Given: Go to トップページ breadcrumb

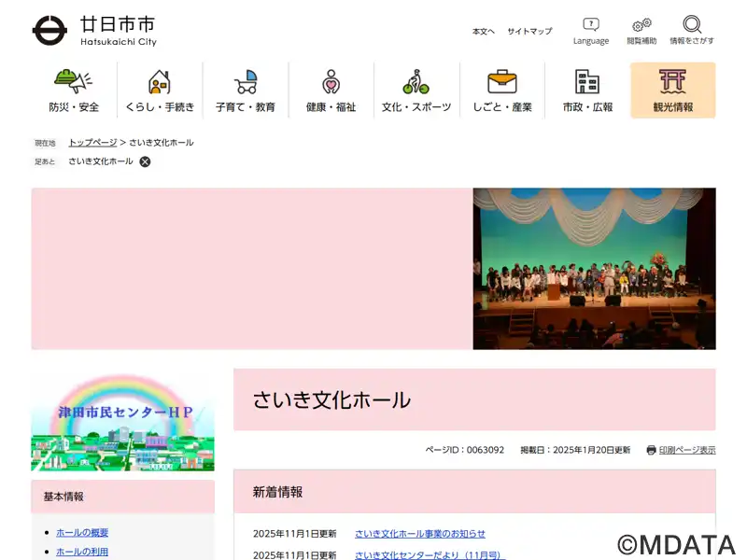Looking at the screenshot, I should point(92,143).
